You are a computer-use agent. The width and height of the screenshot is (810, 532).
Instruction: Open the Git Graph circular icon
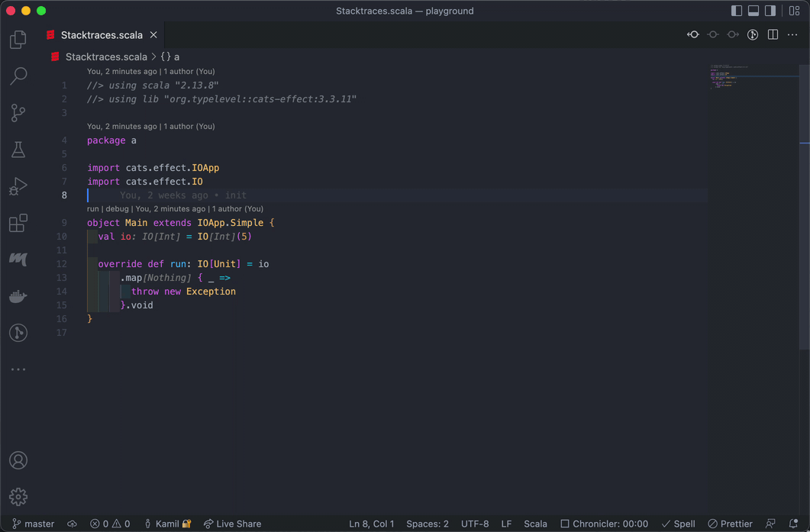pos(18,333)
